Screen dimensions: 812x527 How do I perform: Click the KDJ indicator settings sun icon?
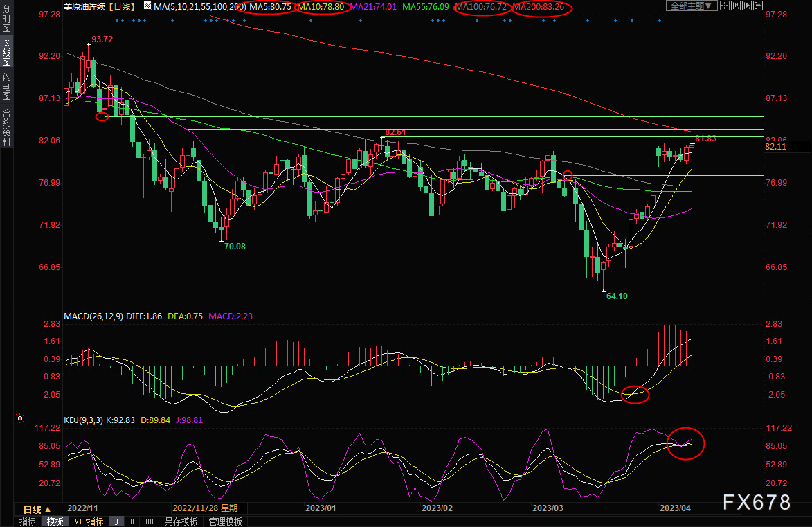[20, 418]
